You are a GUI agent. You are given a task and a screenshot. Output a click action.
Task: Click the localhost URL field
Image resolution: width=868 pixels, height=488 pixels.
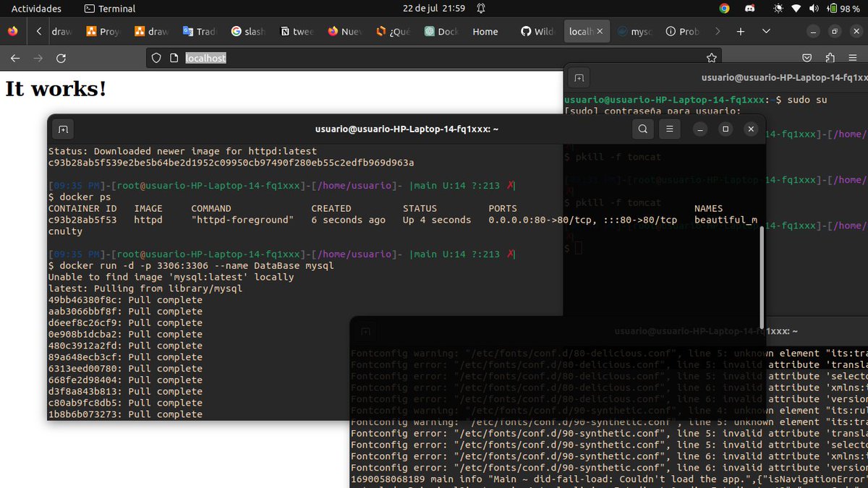pos(434,58)
